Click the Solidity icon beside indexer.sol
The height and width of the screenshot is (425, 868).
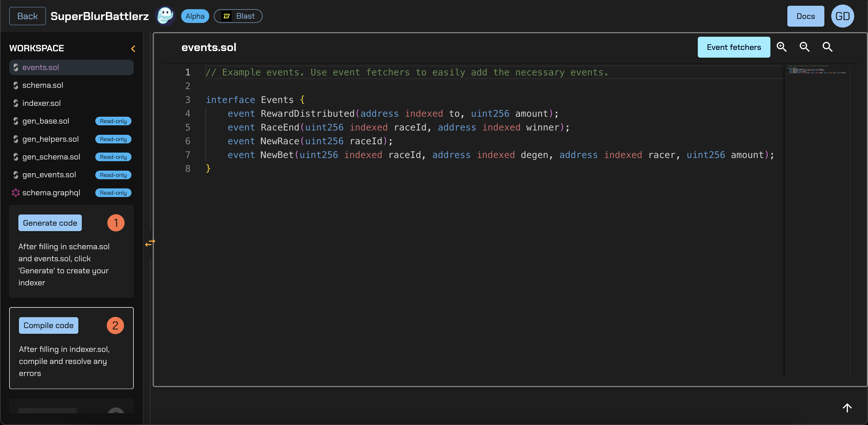click(x=15, y=103)
